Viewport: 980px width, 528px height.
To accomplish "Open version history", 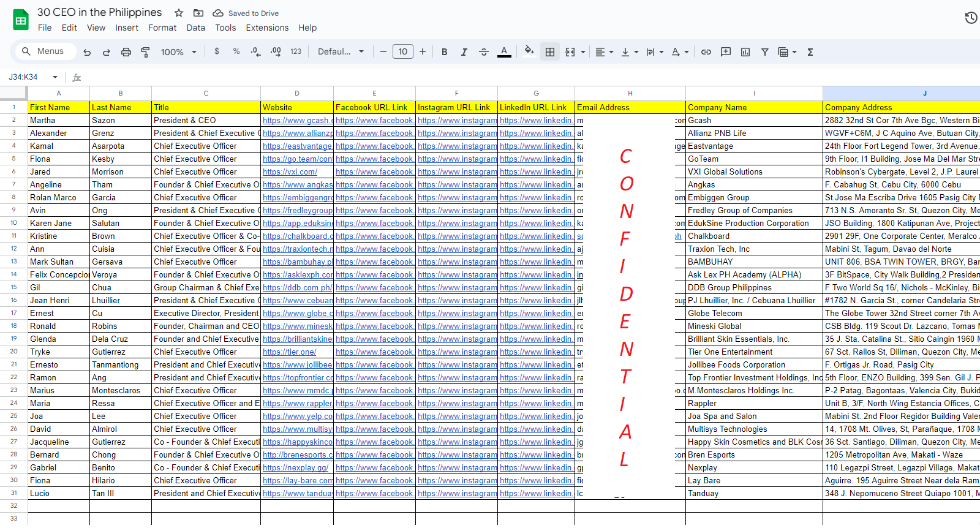I will pos(971,18).
